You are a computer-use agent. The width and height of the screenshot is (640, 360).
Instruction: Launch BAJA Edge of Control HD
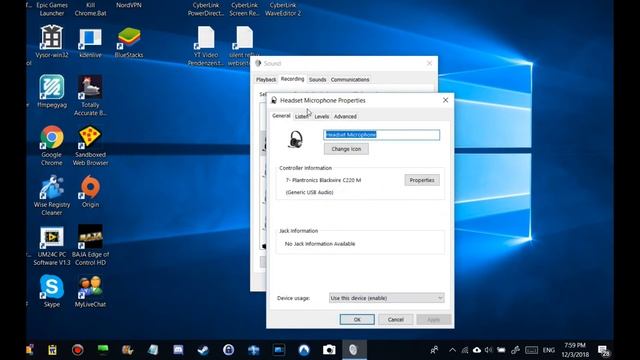90,245
